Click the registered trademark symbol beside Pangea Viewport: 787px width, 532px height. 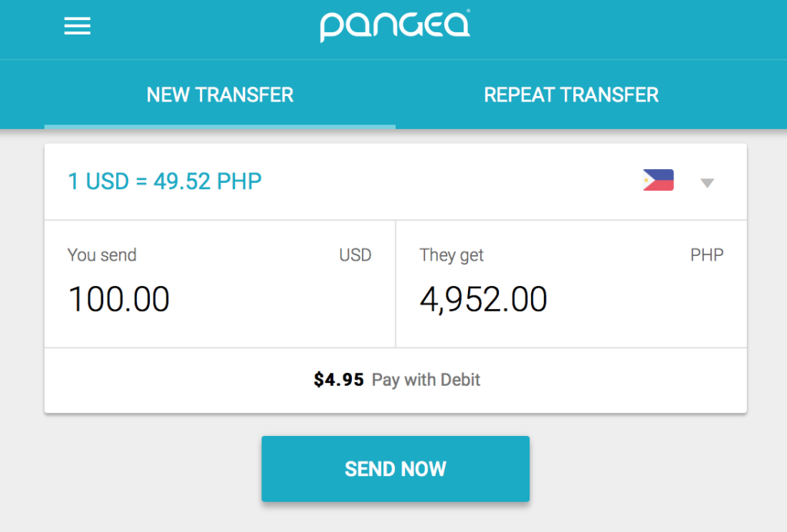click(468, 10)
